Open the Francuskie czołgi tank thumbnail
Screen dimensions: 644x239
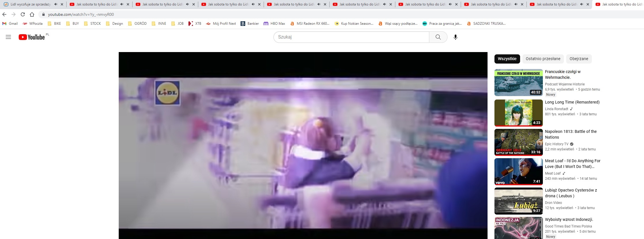[519, 83]
